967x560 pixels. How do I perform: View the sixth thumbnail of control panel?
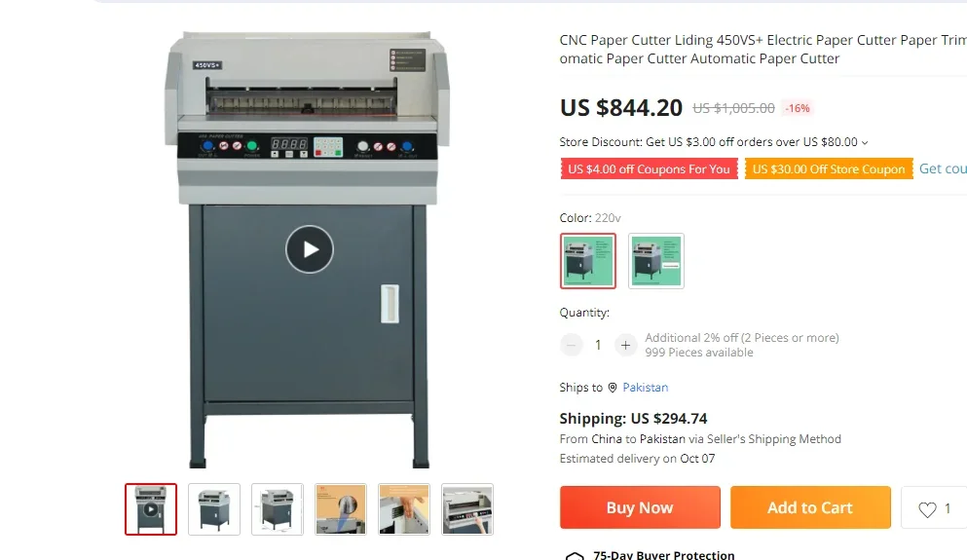click(x=467, y=509)
